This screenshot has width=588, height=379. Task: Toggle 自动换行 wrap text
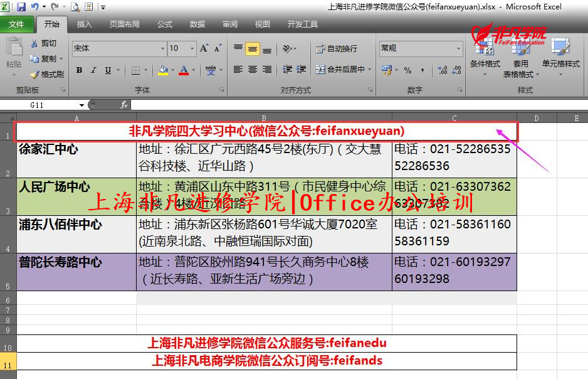pyautogui.click(x=337, y=48)
